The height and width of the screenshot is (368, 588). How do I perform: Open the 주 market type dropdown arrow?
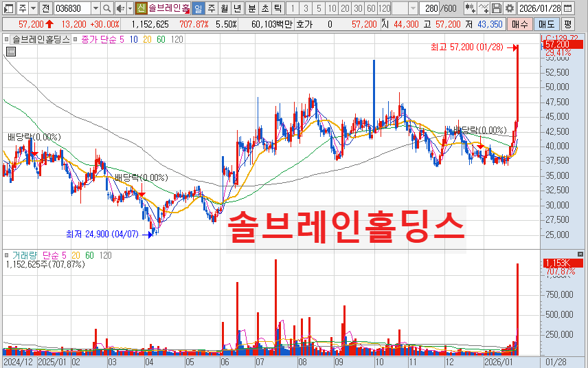coord(34,8)
